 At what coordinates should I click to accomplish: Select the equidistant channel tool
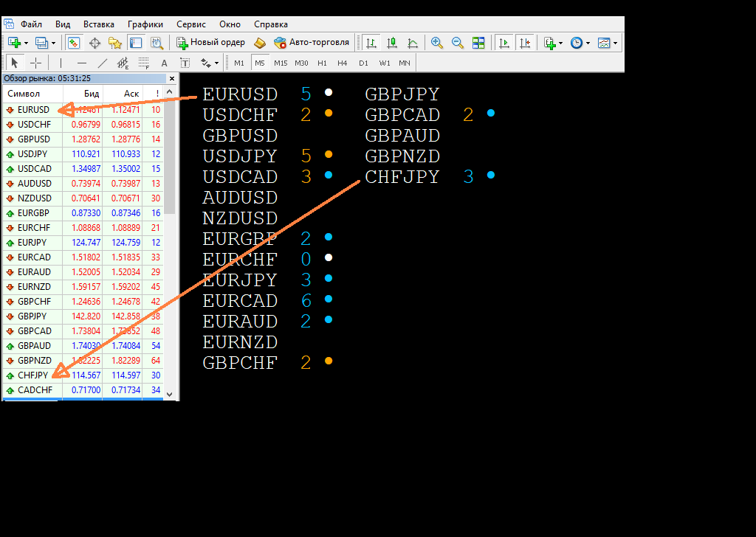point(123,63)
